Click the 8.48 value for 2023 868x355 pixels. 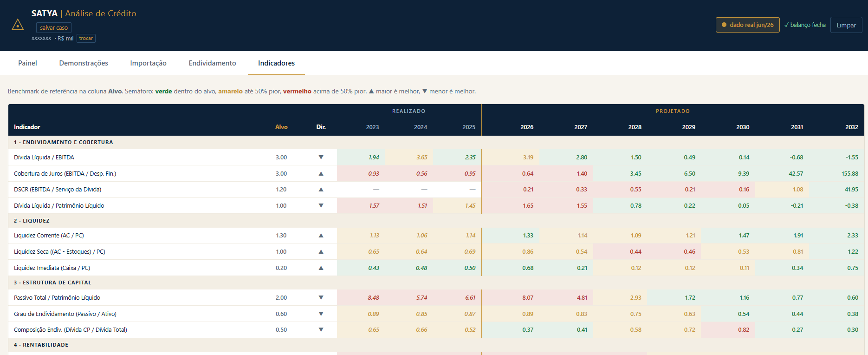click(374, 298)
